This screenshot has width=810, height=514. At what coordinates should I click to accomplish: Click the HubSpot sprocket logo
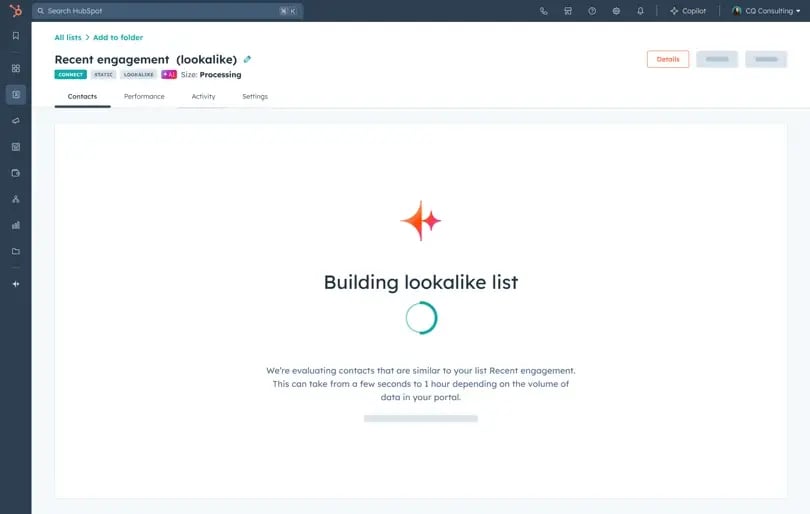click(x=15, y=11)
